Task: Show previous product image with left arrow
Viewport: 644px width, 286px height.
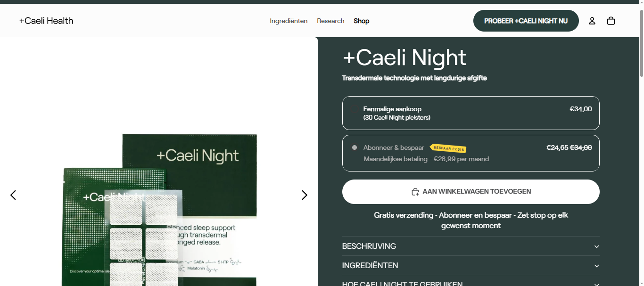Action: click(x=13, y=195)
